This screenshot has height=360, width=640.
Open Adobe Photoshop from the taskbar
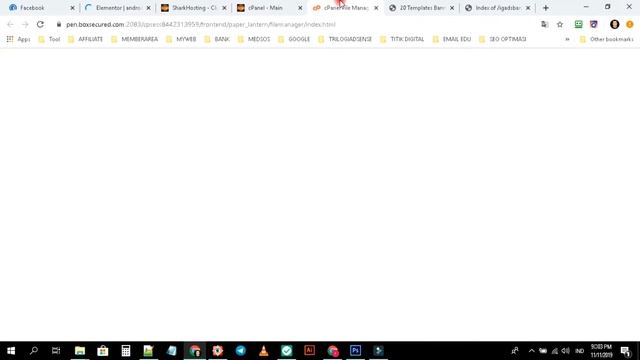point(356,351)
